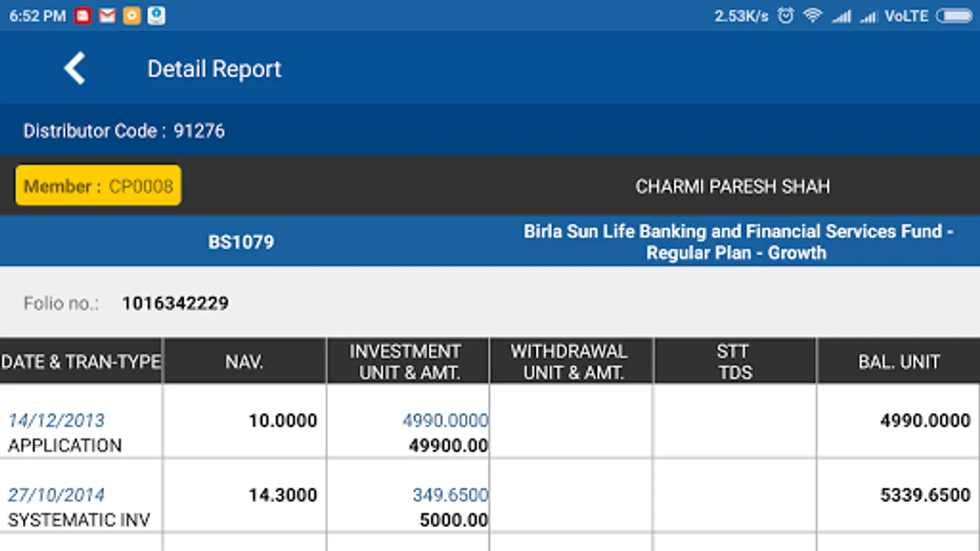Select the 349.6500 investment units link
Screen dimensions: 980x551
[450, 495]
